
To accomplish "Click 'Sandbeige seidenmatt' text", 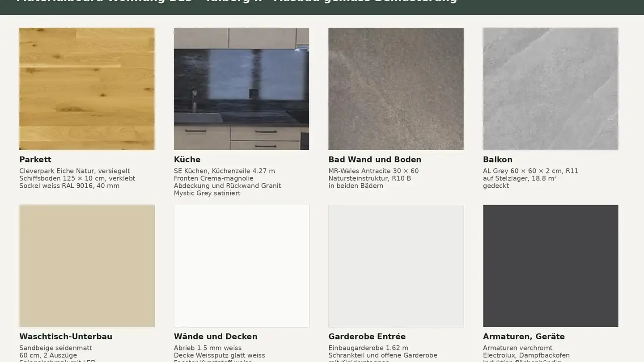I will click(55, 348).
